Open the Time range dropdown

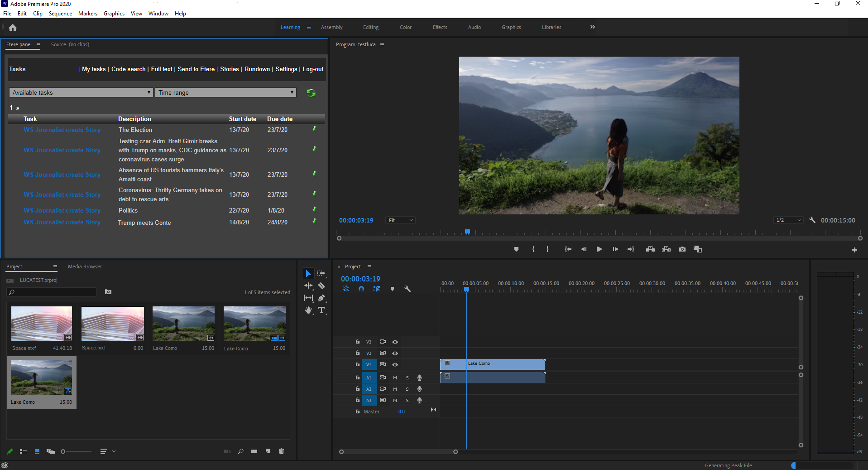tap(225, 93)
